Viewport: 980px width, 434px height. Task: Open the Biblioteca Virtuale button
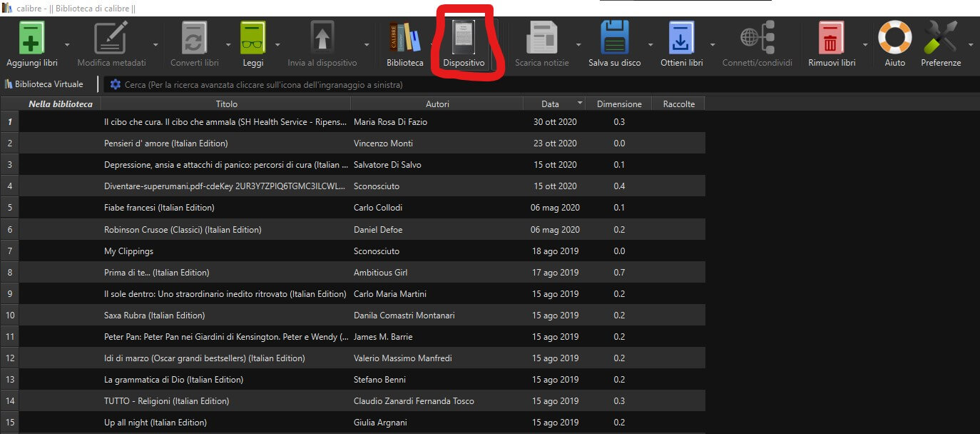(x=44, y=84)
